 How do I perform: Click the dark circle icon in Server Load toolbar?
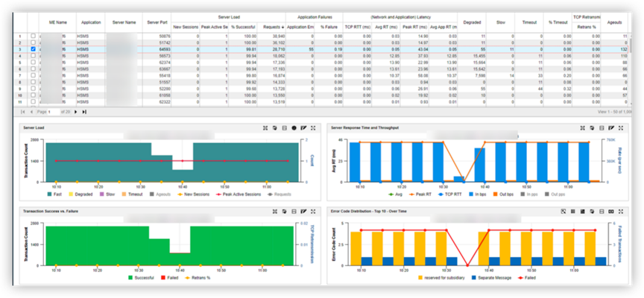pos(294,128)
